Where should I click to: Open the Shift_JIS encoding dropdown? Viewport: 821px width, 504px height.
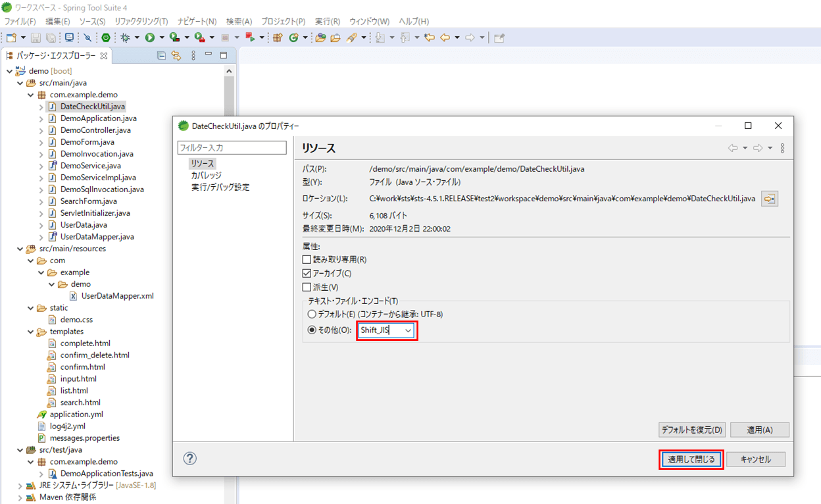click(408, 330)
